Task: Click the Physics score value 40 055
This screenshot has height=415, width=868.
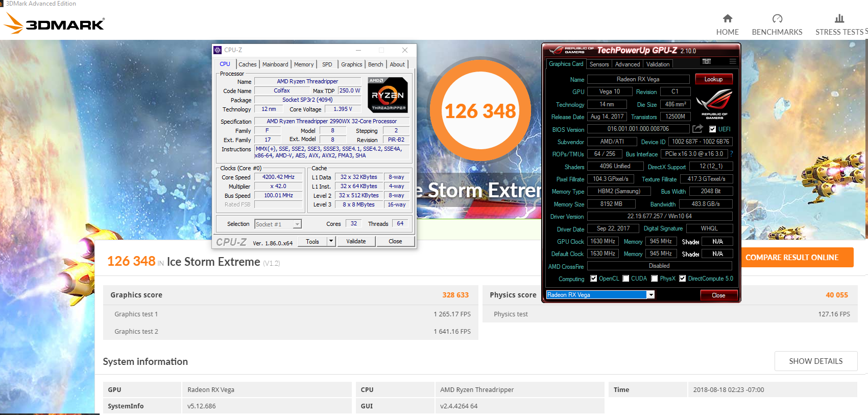Action: 837,295
